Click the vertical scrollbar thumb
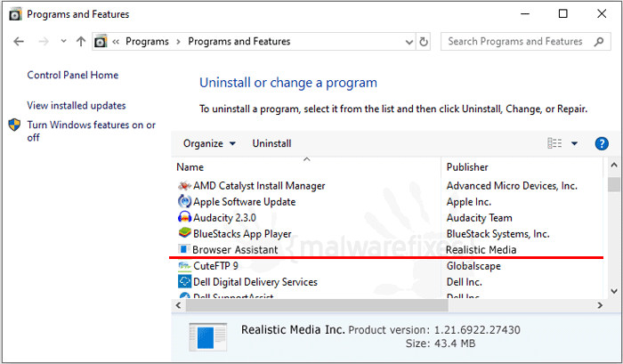Screen dimensions: 623x364 pos(614,184)
